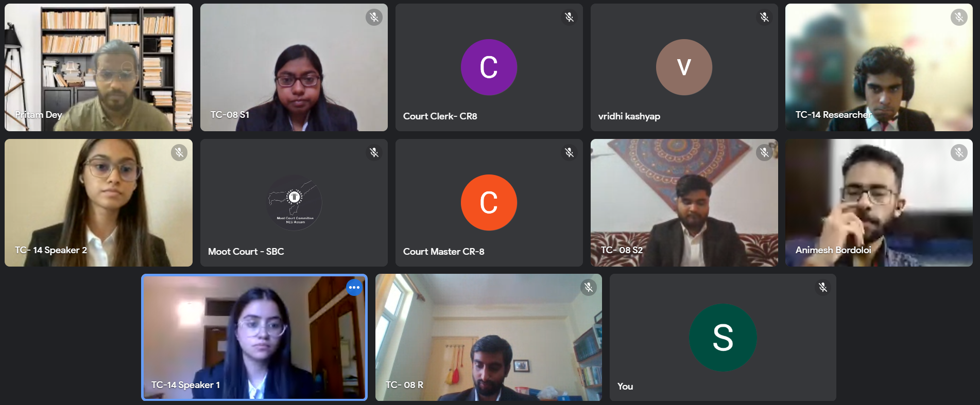Click muted mic icon on your own tile
The width and height of the screenshot is (980, 405).
(x=822, y=287)
